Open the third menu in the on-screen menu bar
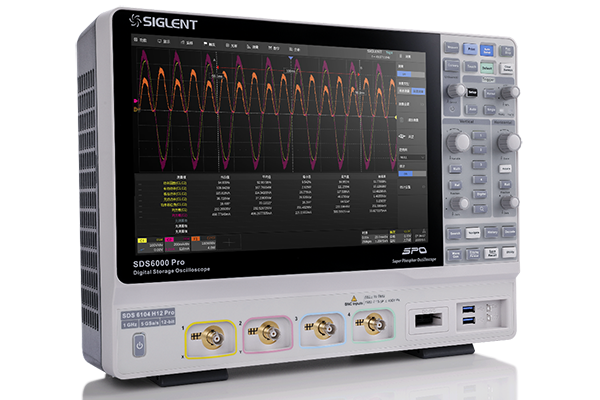600x400 pixels. pos(187,43)
